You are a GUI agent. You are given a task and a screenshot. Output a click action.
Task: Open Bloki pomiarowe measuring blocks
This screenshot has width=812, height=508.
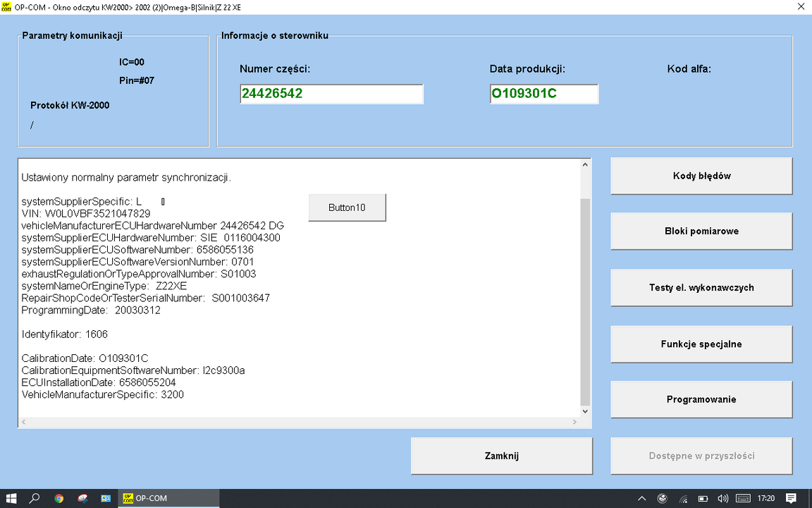[x=701, y=231]
